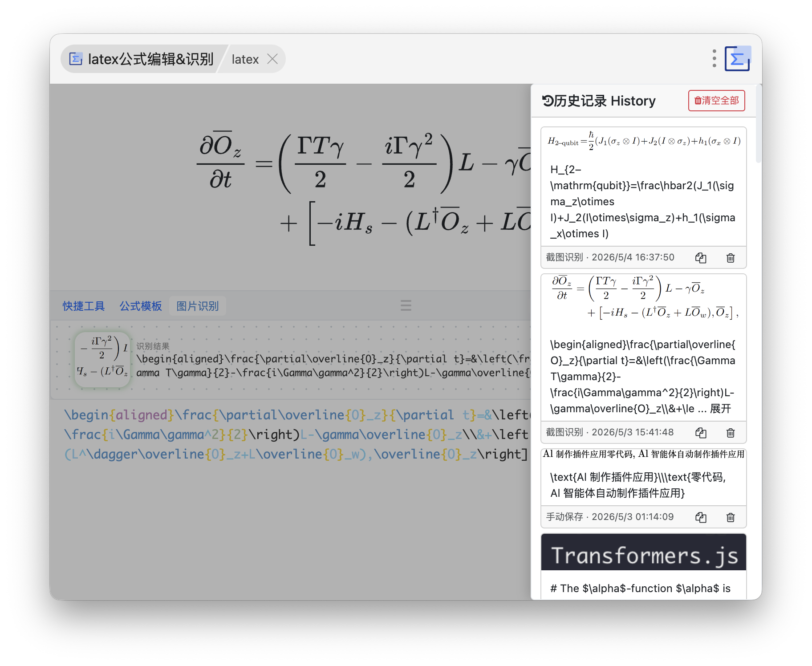Delete the 2026/5/4 16:37:50 history entry

[731, 258]
